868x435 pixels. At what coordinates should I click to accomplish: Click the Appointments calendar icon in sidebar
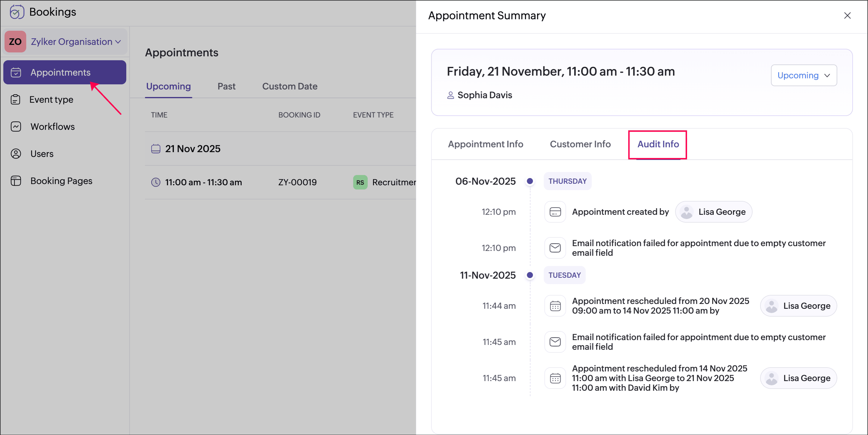point(16,72)
